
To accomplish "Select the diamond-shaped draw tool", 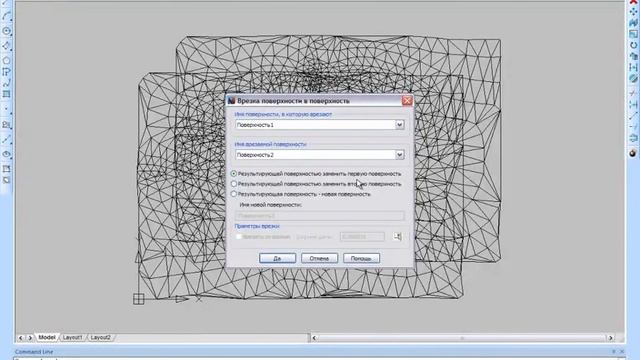I will point(6,46).
